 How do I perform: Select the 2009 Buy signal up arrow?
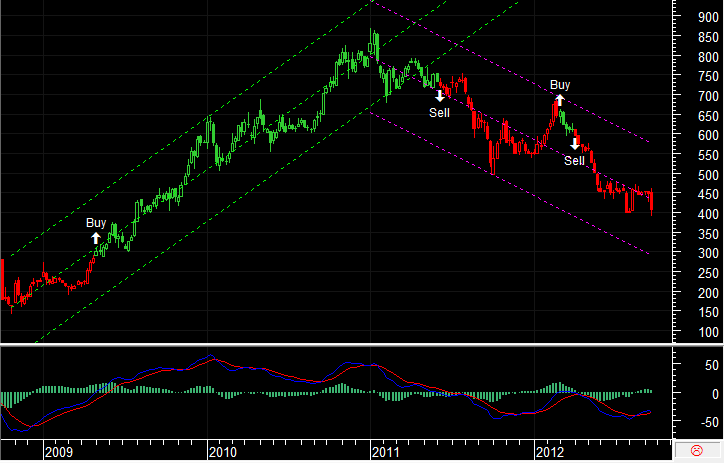click(x=96, y=238)
